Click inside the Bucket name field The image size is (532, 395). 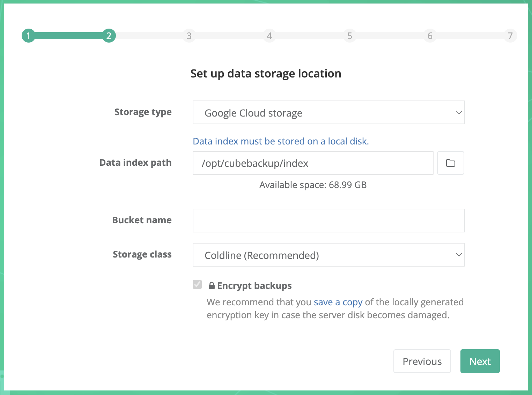328,220
